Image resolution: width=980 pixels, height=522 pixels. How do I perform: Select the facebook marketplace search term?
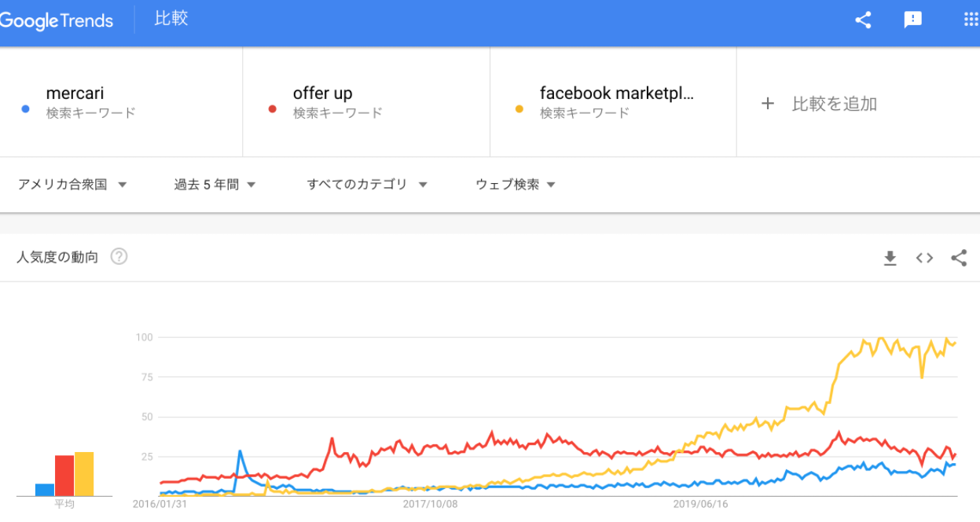point(617,94)
